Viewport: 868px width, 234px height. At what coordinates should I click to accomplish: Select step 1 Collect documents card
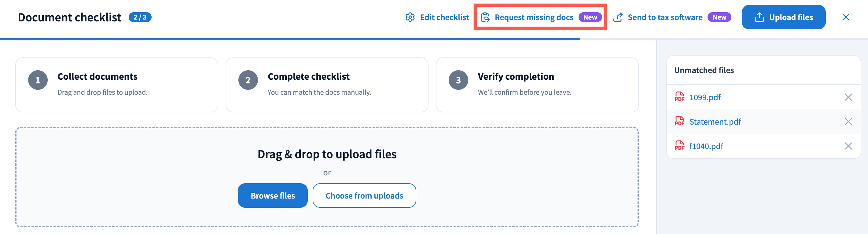click(x=116, y=85)
